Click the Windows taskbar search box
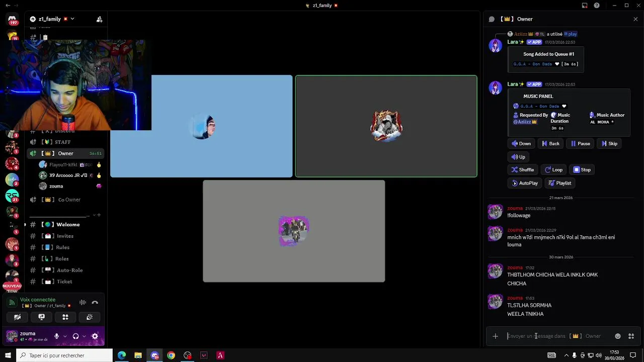This screenshot has width=644, height=362. point(64,355)
